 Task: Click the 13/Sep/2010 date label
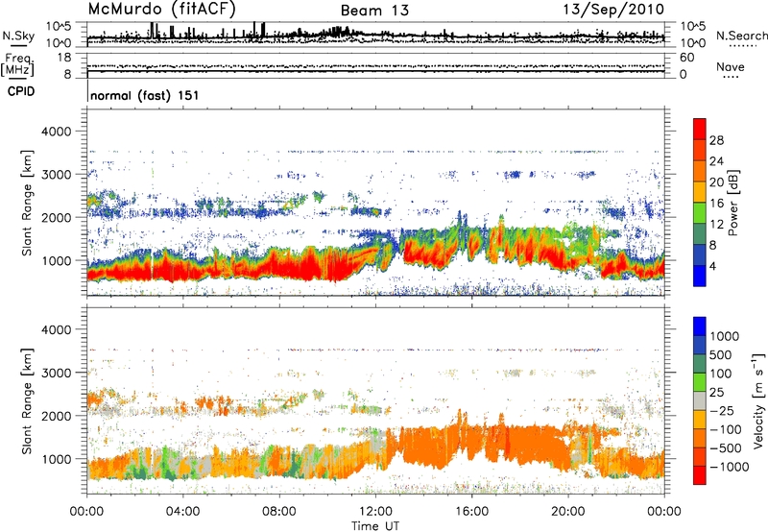[x=613, y=10]
